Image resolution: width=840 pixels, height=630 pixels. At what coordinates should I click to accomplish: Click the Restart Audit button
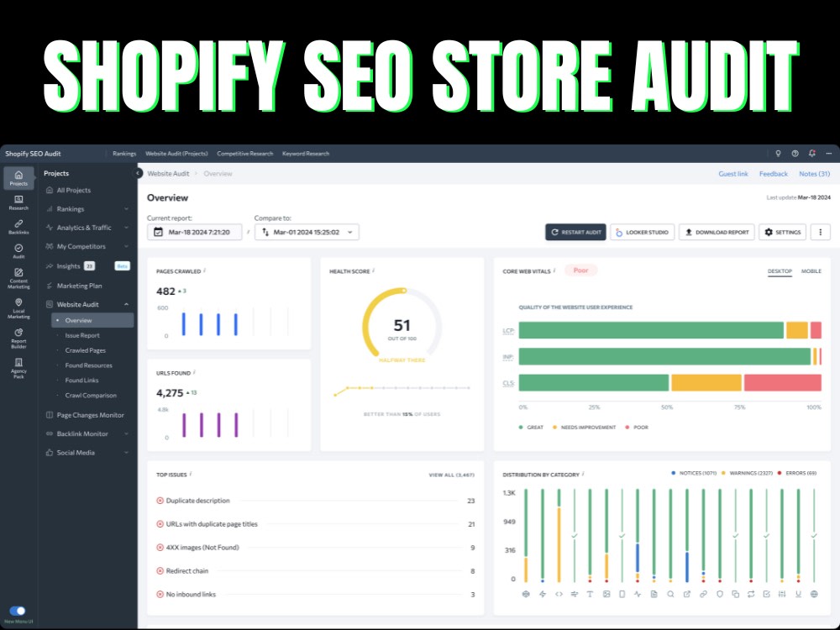pos(576,232)
